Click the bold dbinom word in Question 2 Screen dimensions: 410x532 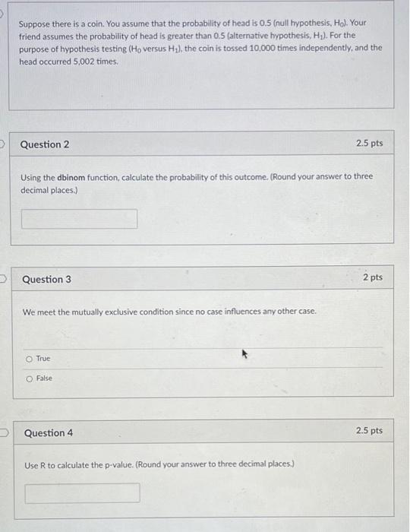pos(71,177)
